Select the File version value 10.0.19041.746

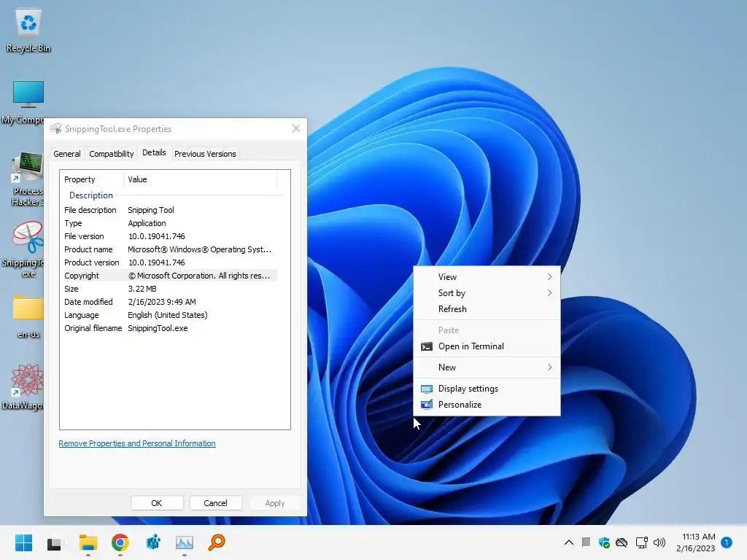pos(157,236)
